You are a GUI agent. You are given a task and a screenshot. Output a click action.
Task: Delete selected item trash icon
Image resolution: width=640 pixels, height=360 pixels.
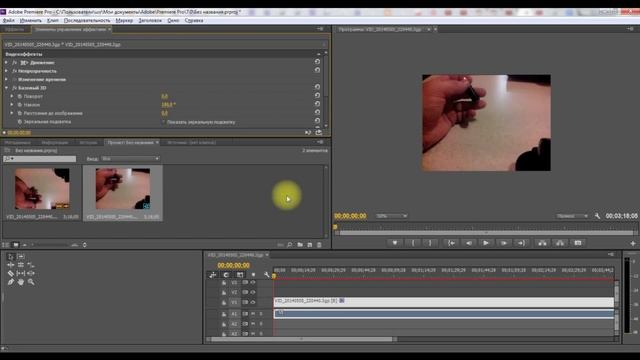point(319,245)
